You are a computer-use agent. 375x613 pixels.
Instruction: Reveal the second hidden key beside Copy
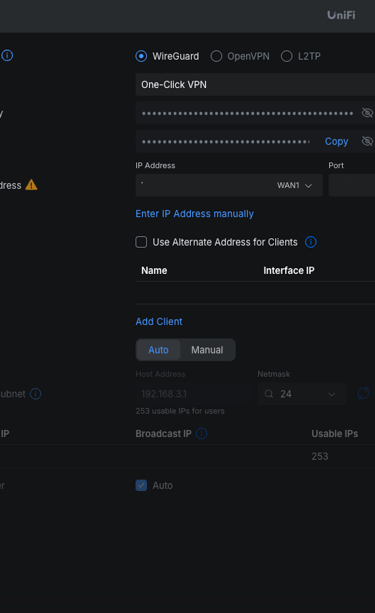[x=367, y=141]
